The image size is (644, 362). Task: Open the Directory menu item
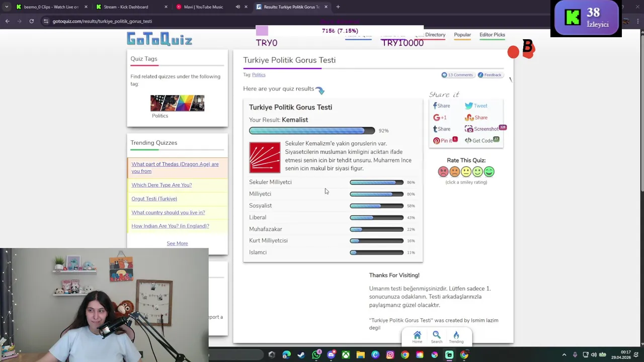point(435,35)
